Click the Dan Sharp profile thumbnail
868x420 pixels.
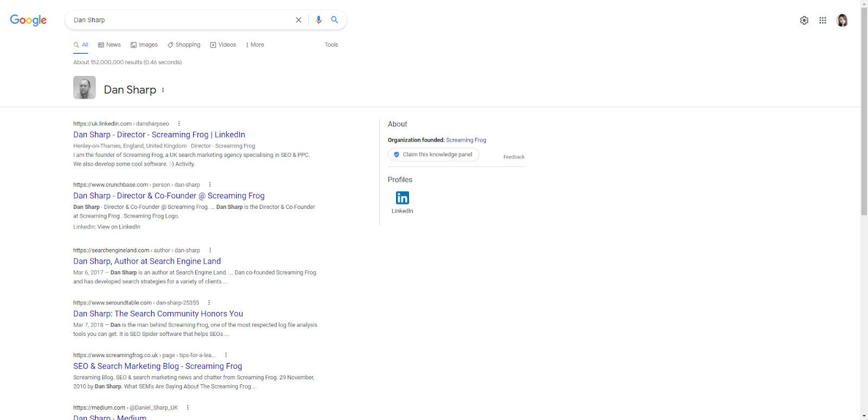click(x=85, y=87)
